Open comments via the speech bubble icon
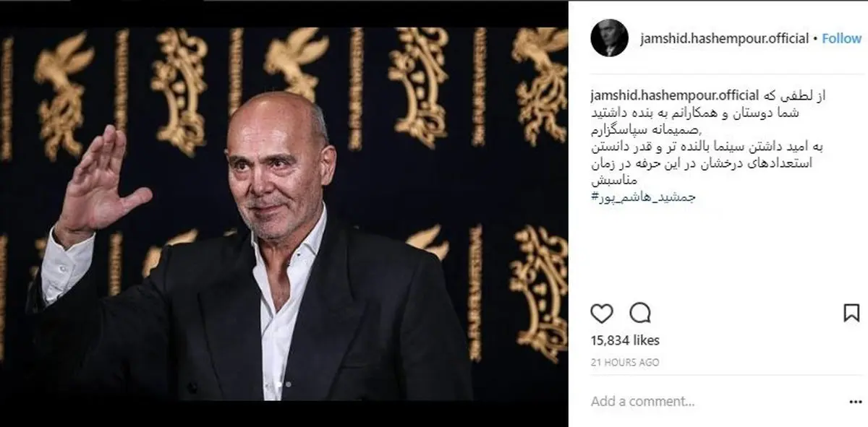 640,313
